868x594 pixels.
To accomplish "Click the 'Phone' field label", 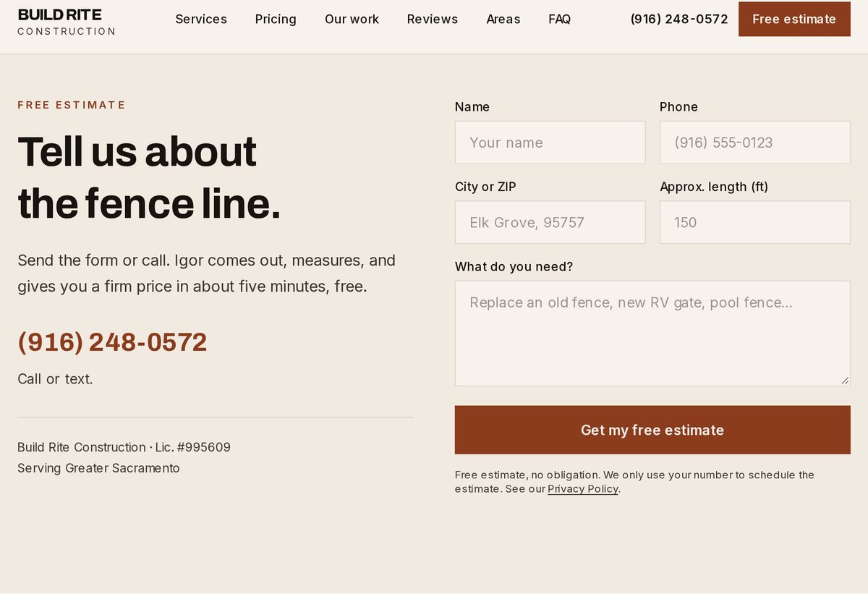I will 678,107.
